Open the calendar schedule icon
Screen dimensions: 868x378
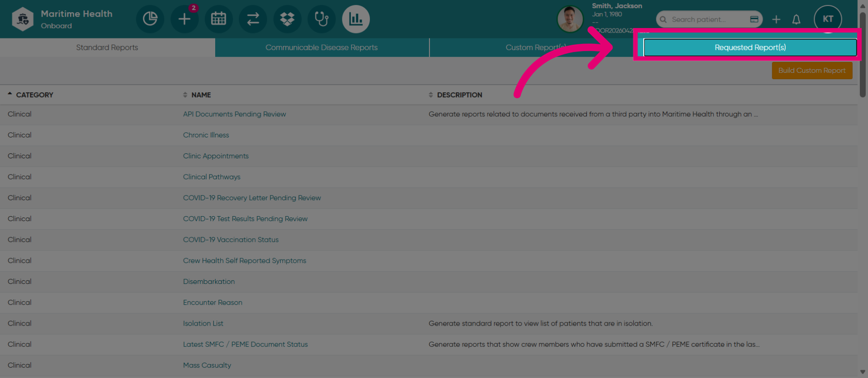point(219,19)
